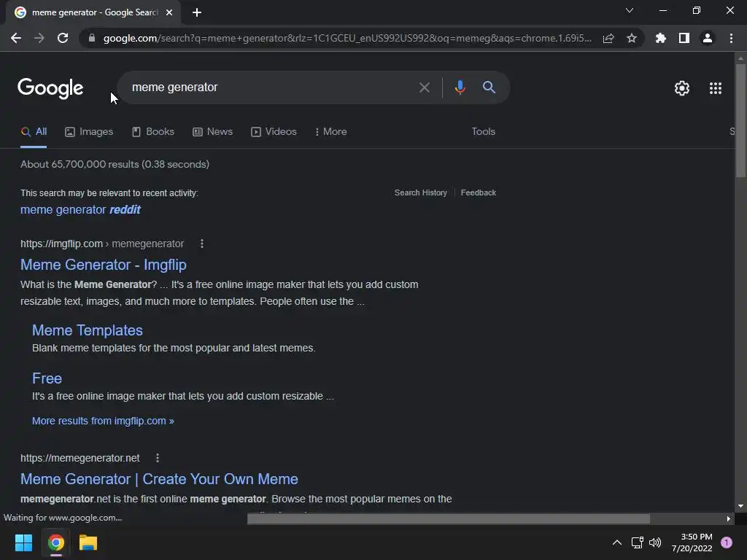The width and height of the screenshot is (747, 560).
Task: Open File Explorer from the taskbar
Action: [x=88, y=542]
